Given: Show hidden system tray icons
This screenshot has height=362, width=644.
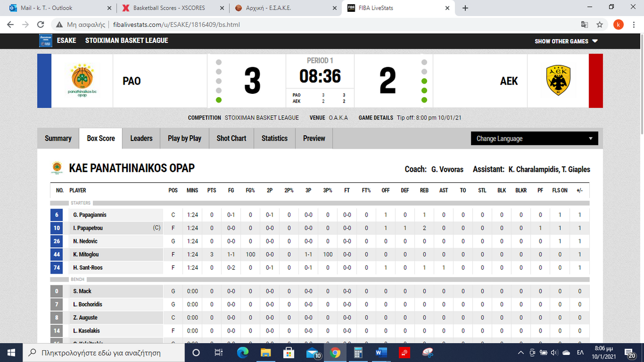Looking at the screenshot, I should (520, 352).
